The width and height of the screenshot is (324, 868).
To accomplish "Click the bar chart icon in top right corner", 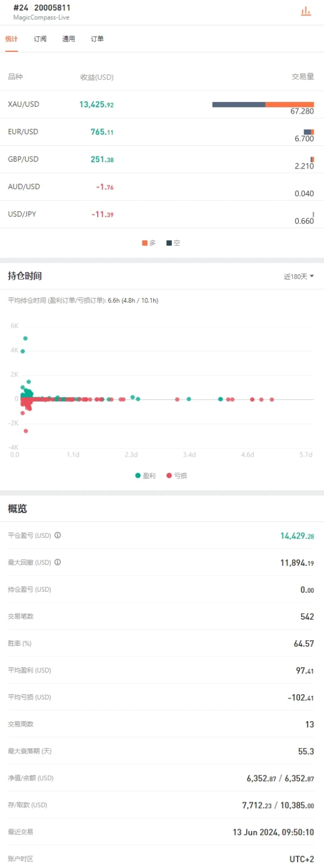I will (306, 10).
